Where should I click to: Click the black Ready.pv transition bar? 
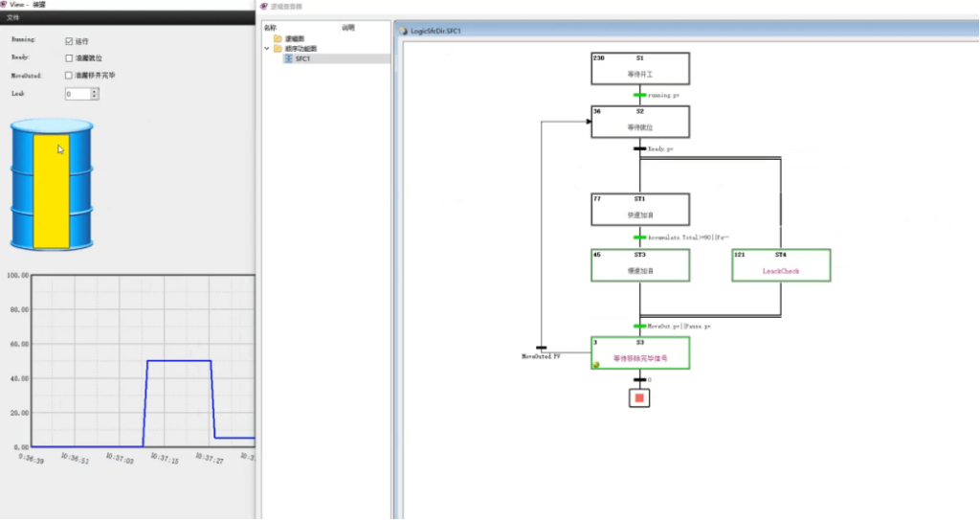[639, 148]
